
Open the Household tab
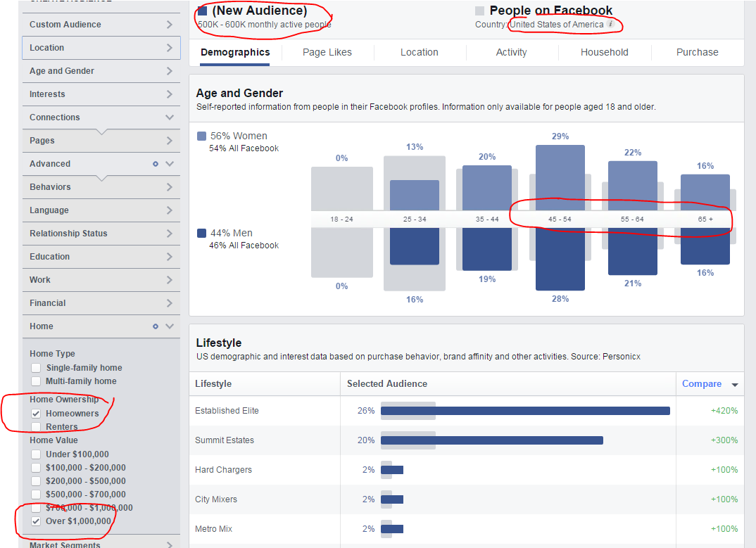click(x=604, y=52)
